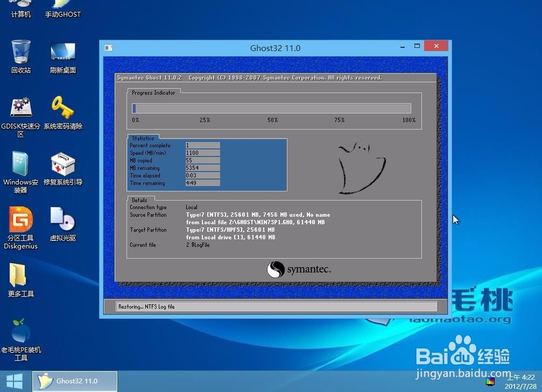Launch 修复系统引导 first-aid kit icon
Screen dimensions: 542x392
point(63,169)
